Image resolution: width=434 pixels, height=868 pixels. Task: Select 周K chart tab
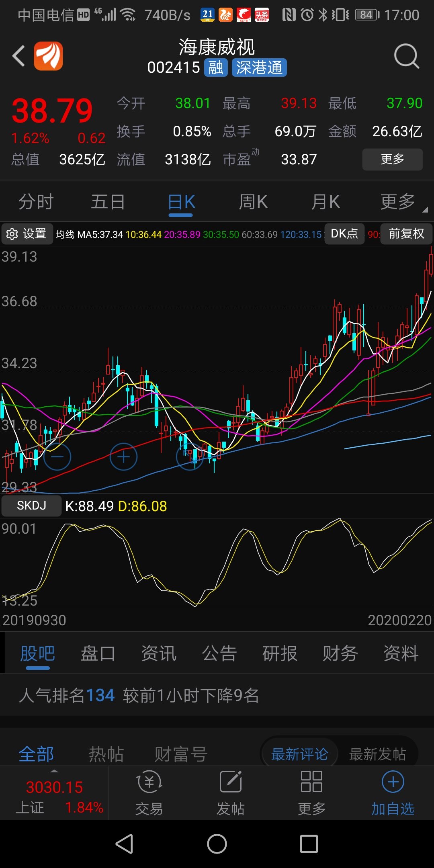[253, 202]
